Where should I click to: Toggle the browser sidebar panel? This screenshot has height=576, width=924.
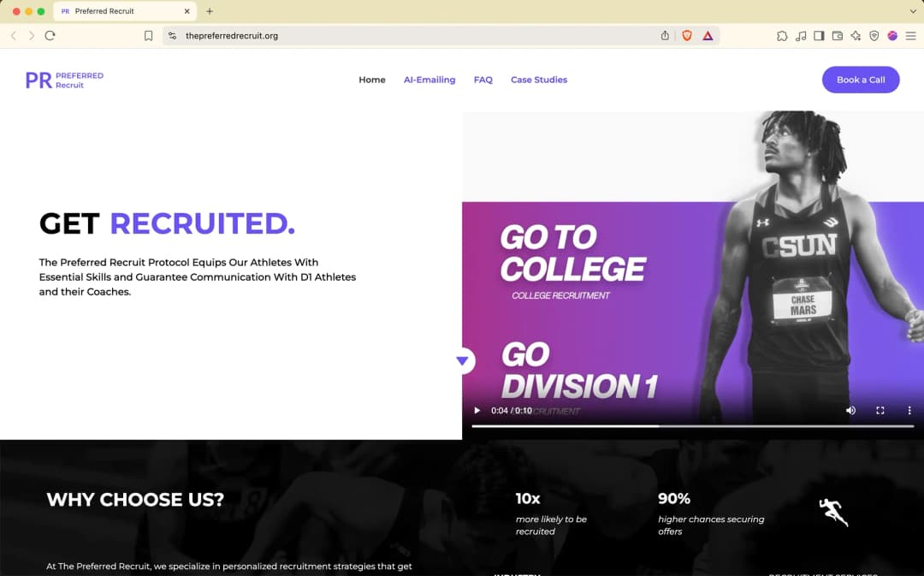[x=819, y=36]
